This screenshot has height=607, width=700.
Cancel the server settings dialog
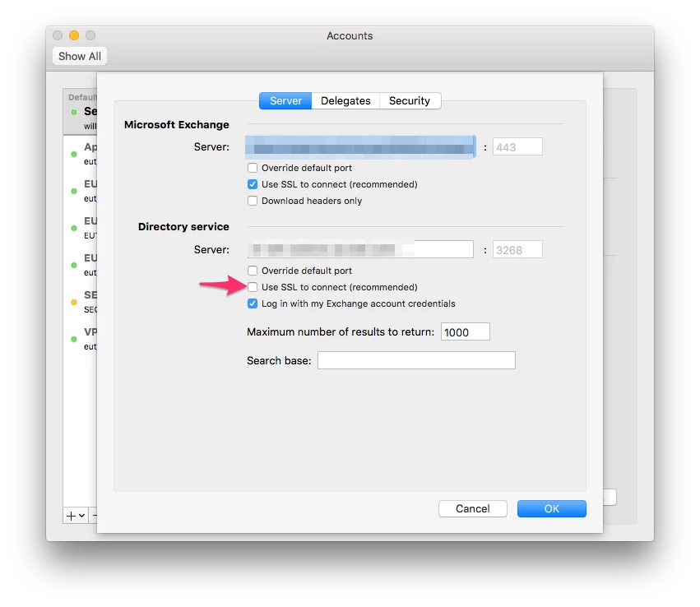tap(473, 509)
